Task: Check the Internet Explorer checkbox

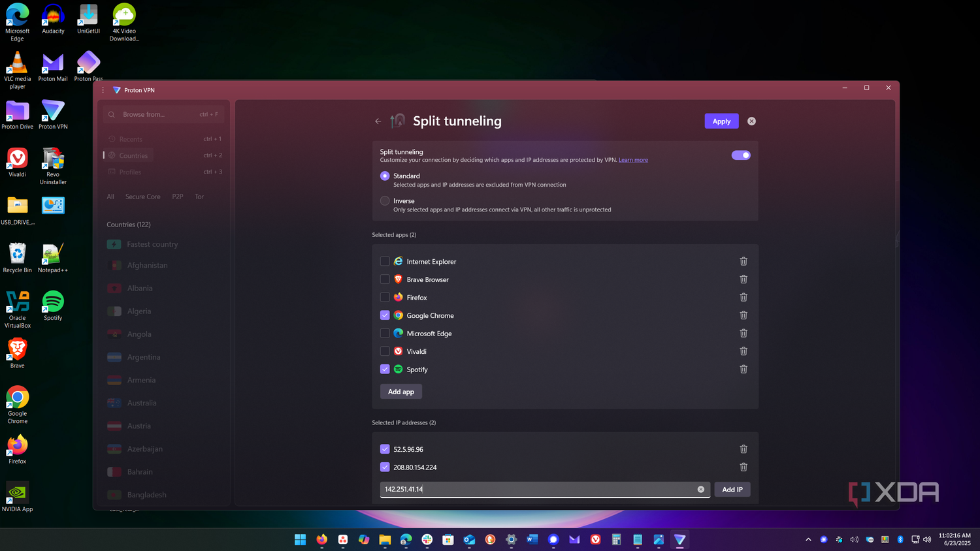Action: 385,261
